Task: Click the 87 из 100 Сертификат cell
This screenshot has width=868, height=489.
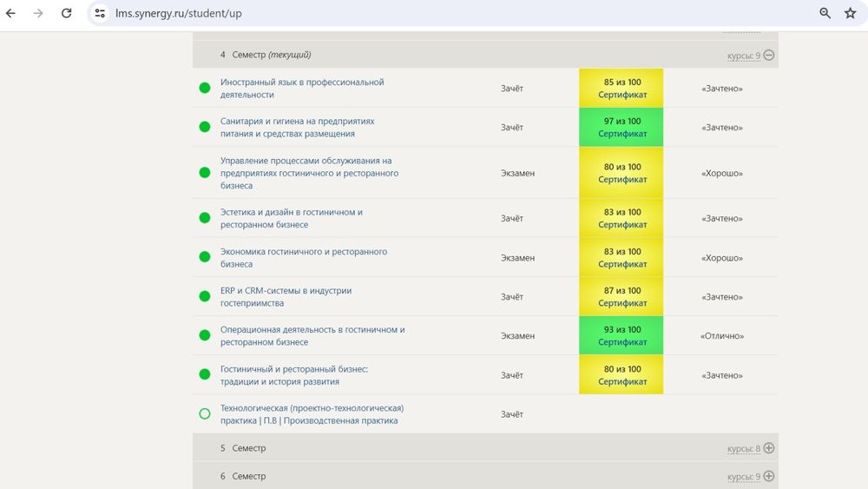Action: coord(621,297)
